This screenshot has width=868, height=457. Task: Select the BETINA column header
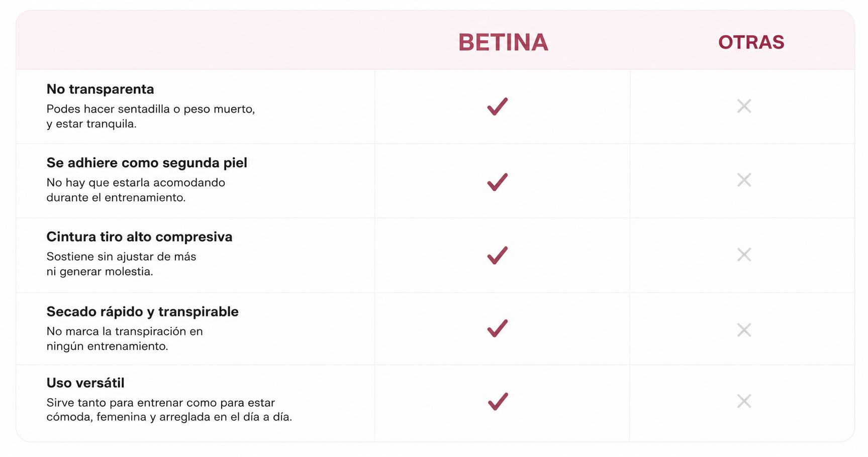pos(503,42)
